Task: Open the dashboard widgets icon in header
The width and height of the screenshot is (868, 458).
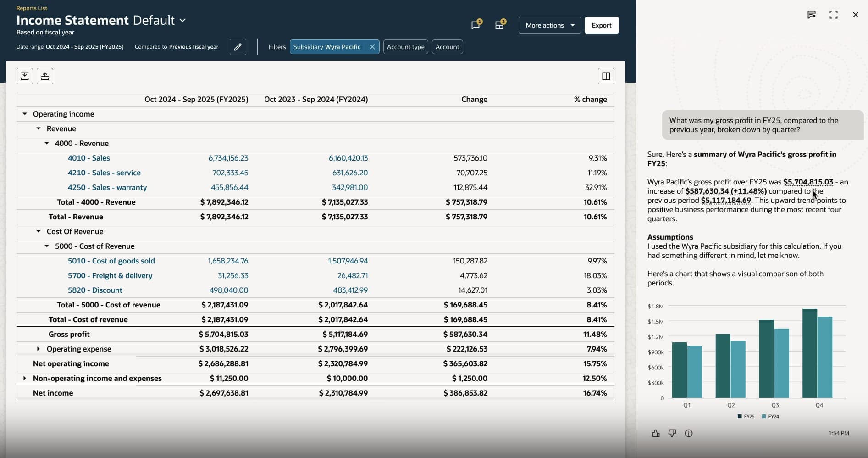Action: (499, 25)
